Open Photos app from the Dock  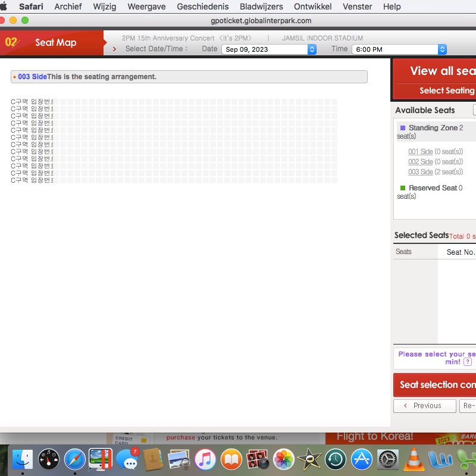click(x=284, y=459)
